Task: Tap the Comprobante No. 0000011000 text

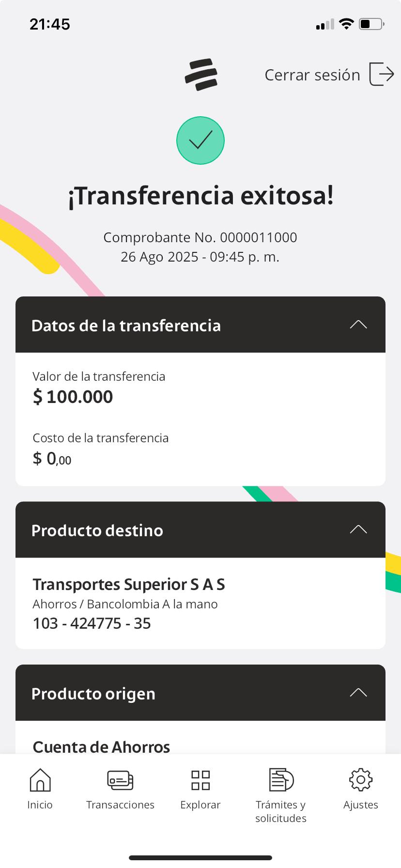Action: coord(200,237)
